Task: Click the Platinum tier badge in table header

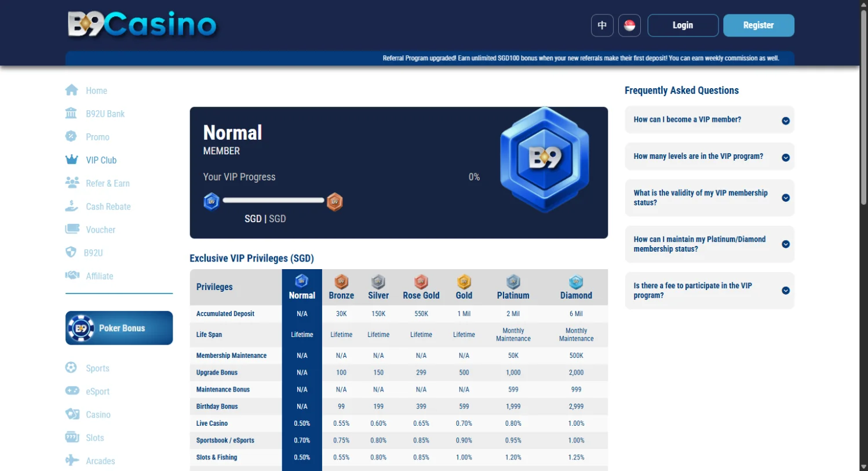Action: coord(513,282)
